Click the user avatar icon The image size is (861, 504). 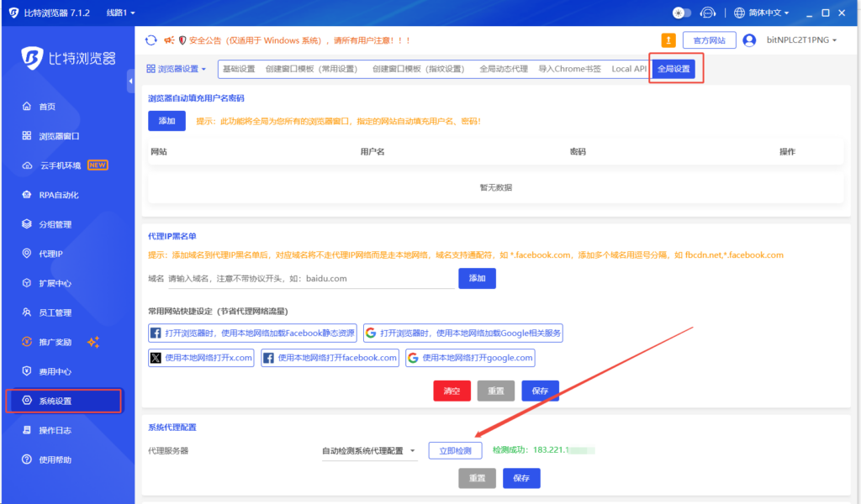749,40
